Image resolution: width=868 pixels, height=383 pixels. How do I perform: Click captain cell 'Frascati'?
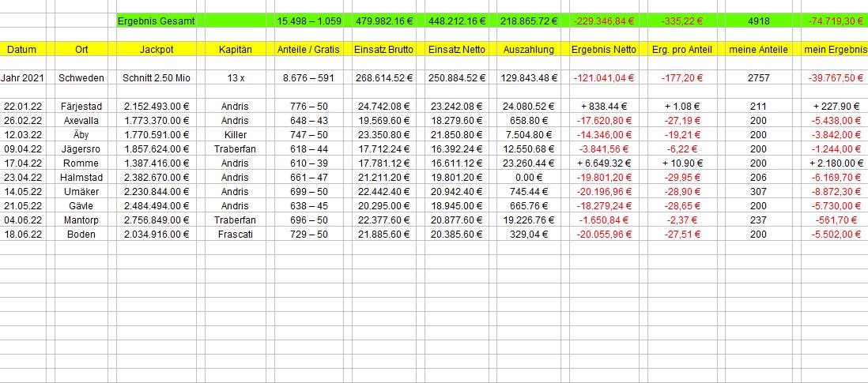pyautogui.click(x=236, y=235)
